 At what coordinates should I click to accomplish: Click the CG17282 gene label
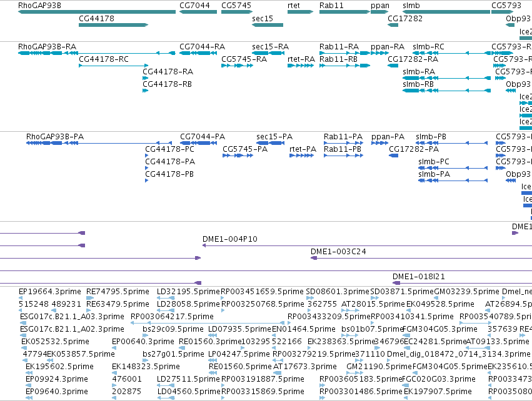coord(405,18)
